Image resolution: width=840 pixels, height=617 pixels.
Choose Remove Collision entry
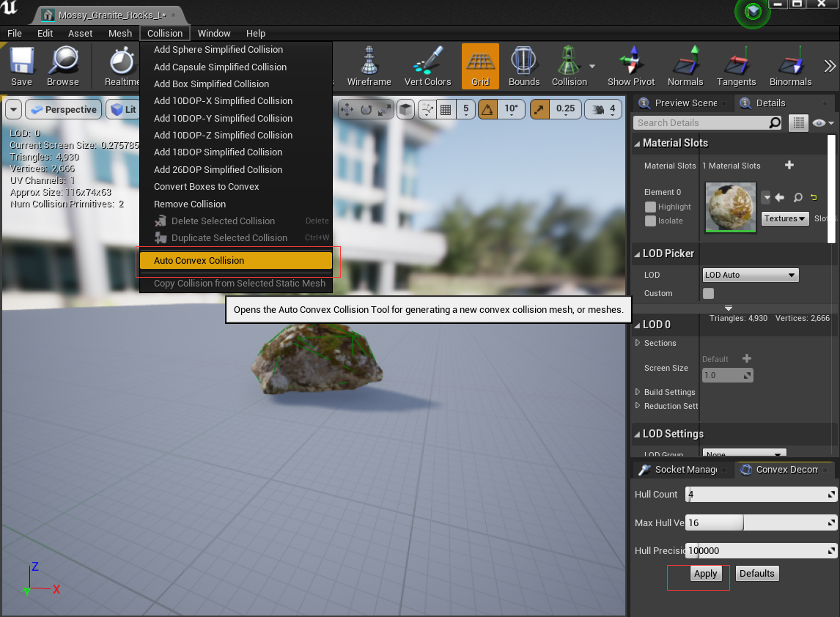point(236,204)
